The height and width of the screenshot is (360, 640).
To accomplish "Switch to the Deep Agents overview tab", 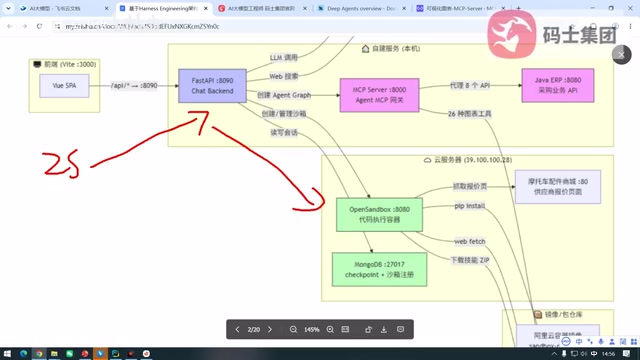I will (x=362, y=8).
